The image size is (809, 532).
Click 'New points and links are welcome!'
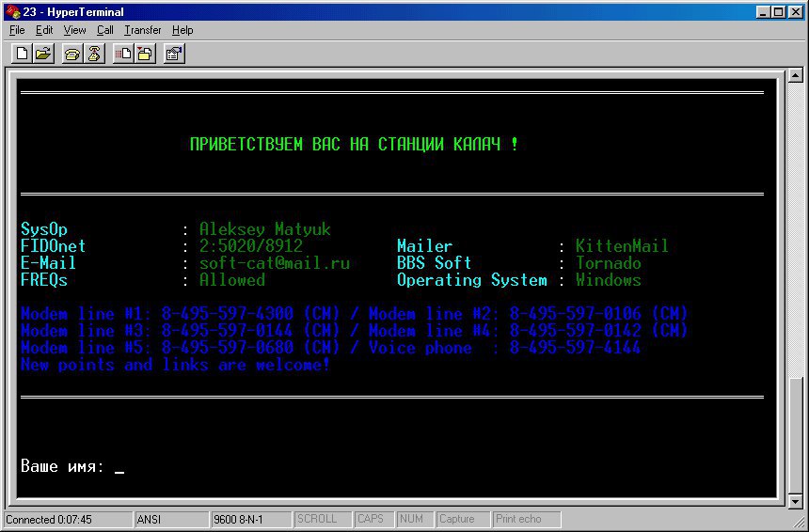click(x=175, y=365)
